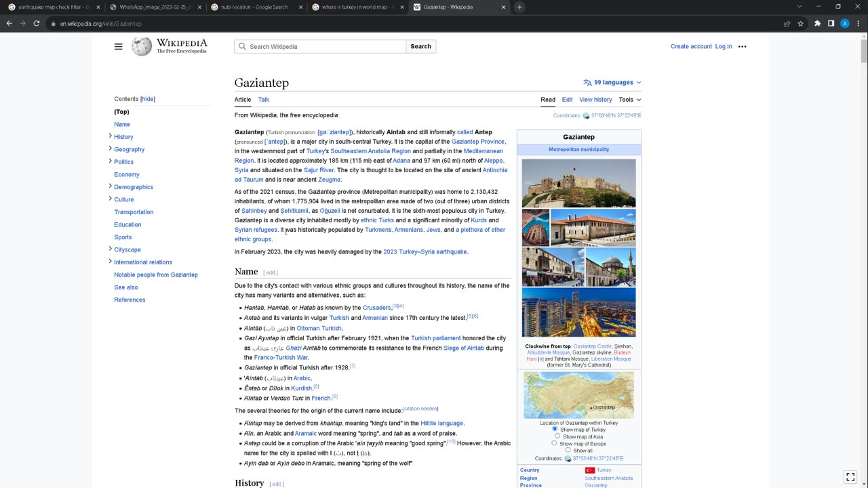Viewport: 868px width, 488px height.
Task: Click the fullscreen icon at bottom right
Action: 850,477
